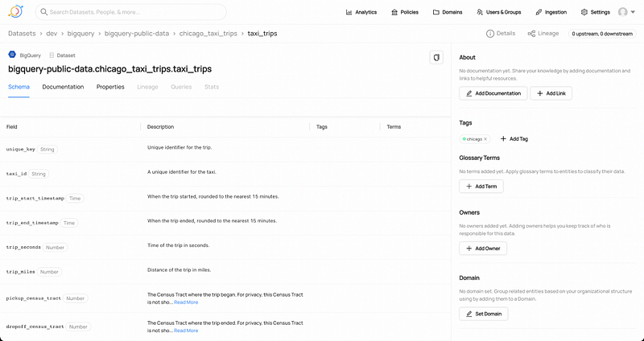Screen dimensions: 644x341
Task: Click the DataHub logo icon
Action: (x=17, y=12)
